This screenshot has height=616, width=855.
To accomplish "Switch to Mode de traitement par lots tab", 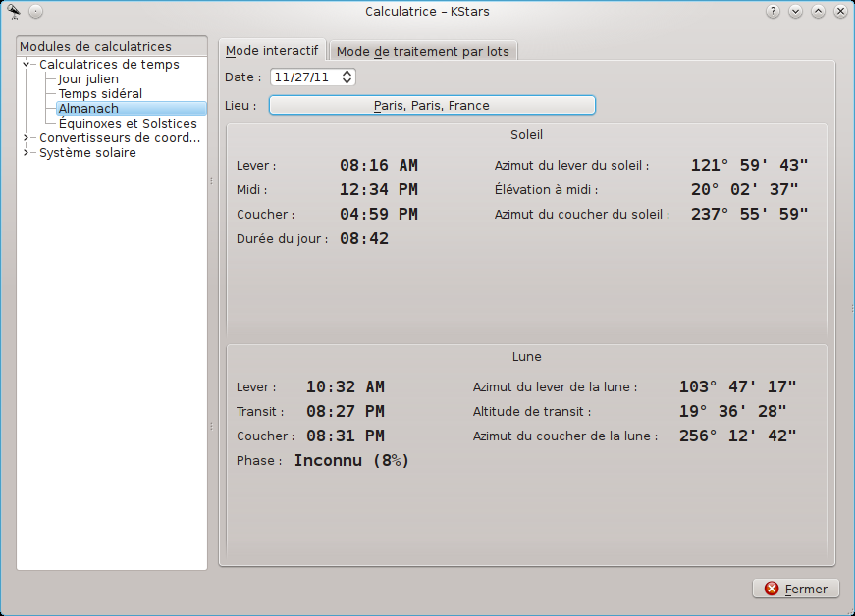I will (422, 51).
